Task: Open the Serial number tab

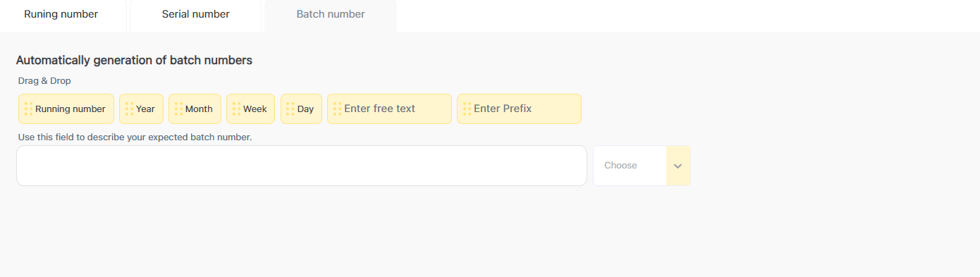Action: click(x=196, y=16)
